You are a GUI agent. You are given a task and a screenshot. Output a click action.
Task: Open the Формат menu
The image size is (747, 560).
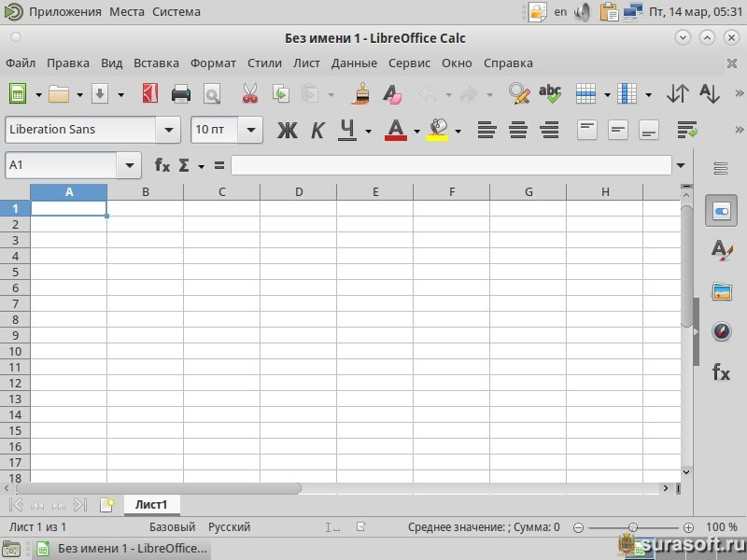click(213, 63)
